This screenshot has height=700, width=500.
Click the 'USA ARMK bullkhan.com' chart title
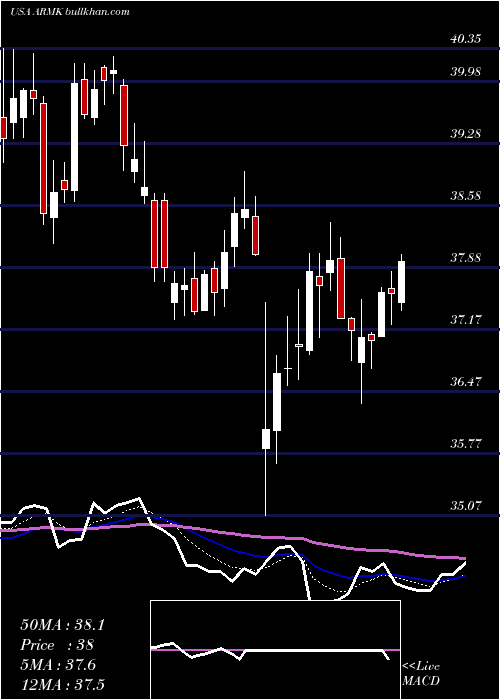coord(70,12)
